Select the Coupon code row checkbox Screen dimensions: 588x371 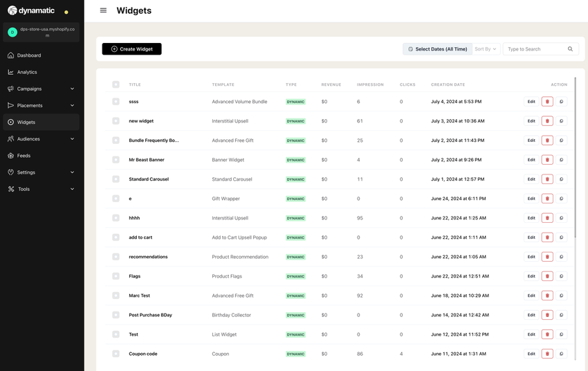pyautogui.click(x=116, y=354)
